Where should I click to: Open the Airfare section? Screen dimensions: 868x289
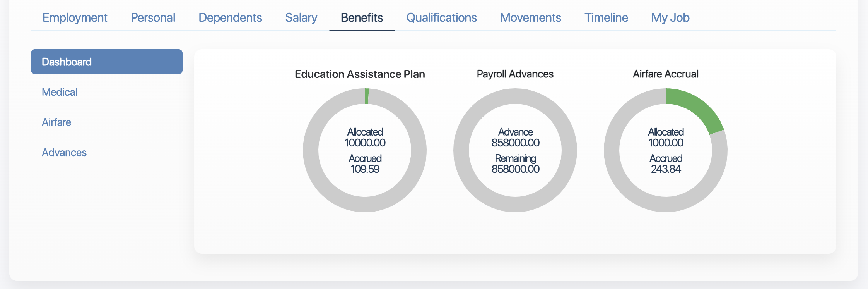click(x=56, y=122)
